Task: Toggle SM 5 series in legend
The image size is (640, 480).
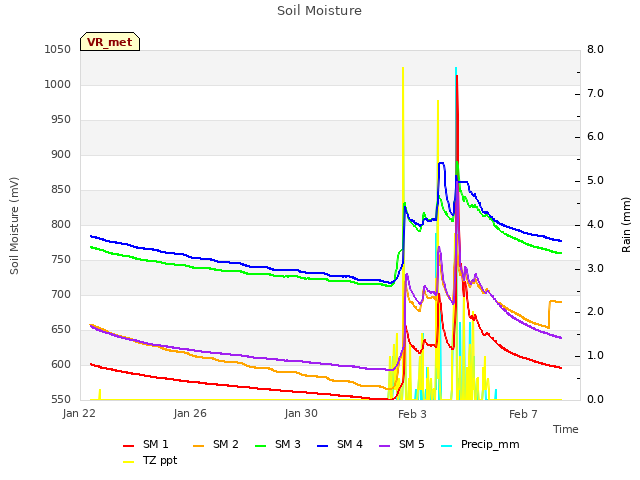Action: click(402, 444)
